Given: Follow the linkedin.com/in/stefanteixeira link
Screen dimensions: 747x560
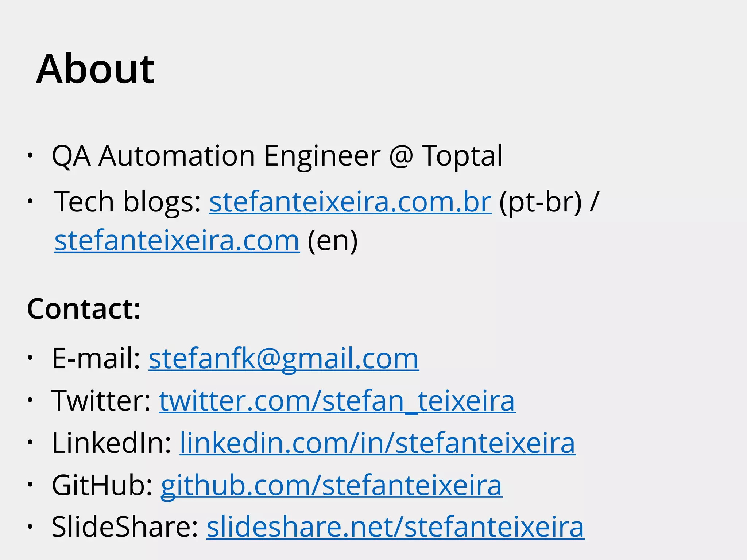Looking at the screenshot, I should click(378, 443).
